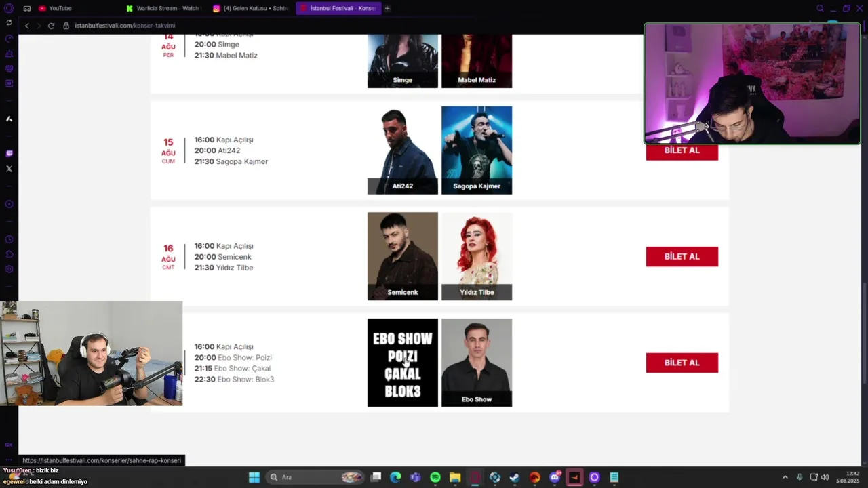Click the '21:30 Yıldız Tilbe' schedule line
Viewport: 868px width, 488px height.
tap(224, 268)
